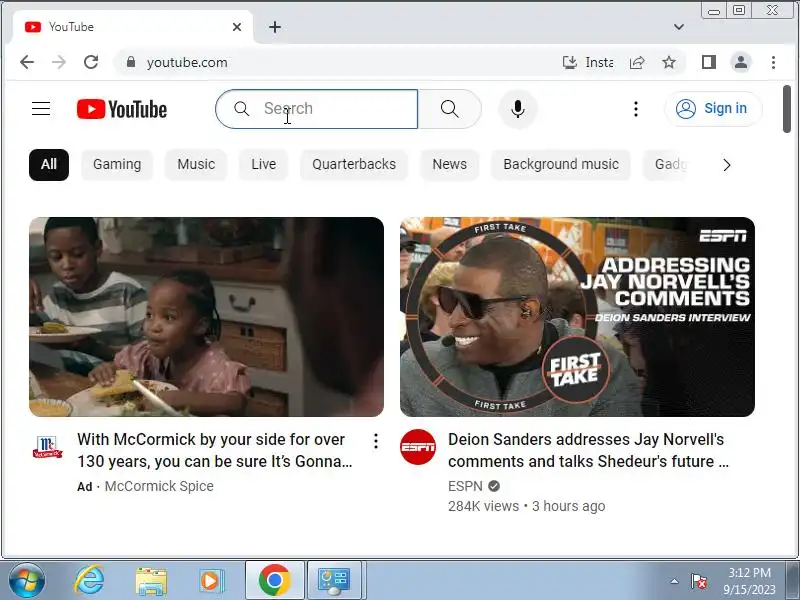Screen dimensions: 800x600
Task: Open the McCormick Spice advertiser link
Action: 159,486
